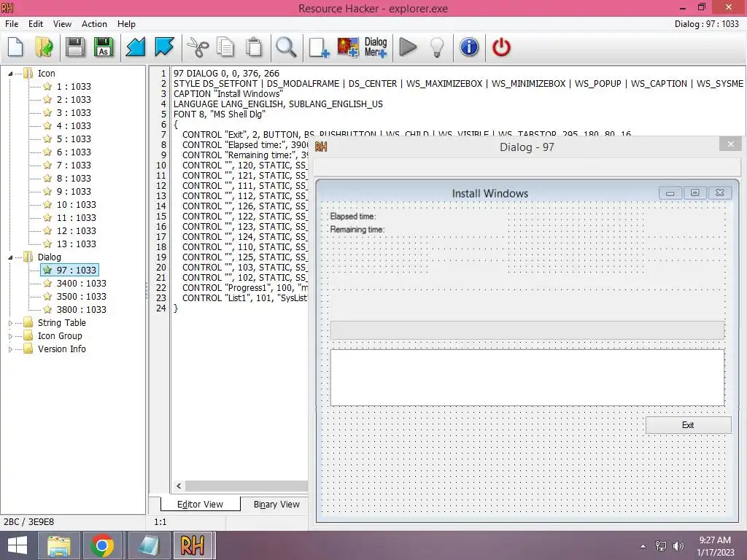747x560 pixels.
Task: Switch to the Editor View tab
Action: point(200,505)
